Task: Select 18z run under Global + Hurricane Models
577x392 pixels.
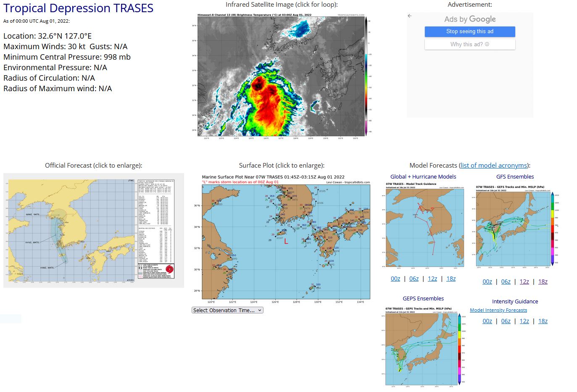Action: 451,279
